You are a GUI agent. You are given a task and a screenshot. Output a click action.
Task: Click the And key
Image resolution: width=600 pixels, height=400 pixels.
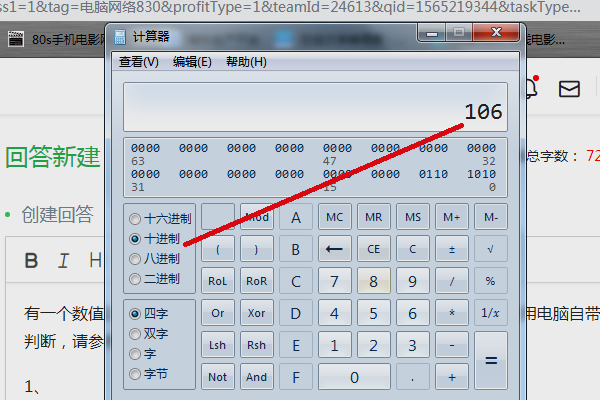point(257,377)
